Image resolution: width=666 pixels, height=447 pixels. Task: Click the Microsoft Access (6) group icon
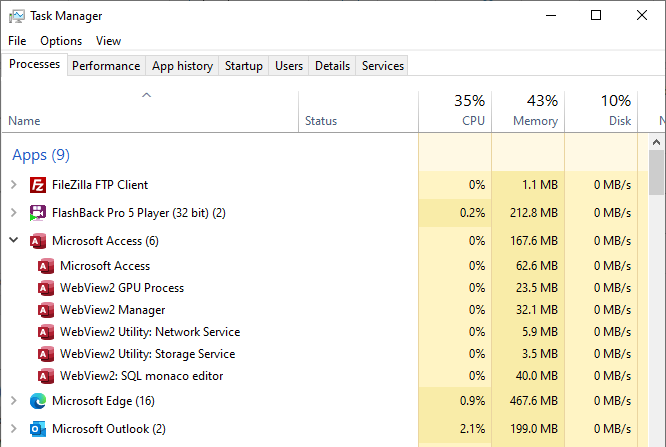[38, 241]
